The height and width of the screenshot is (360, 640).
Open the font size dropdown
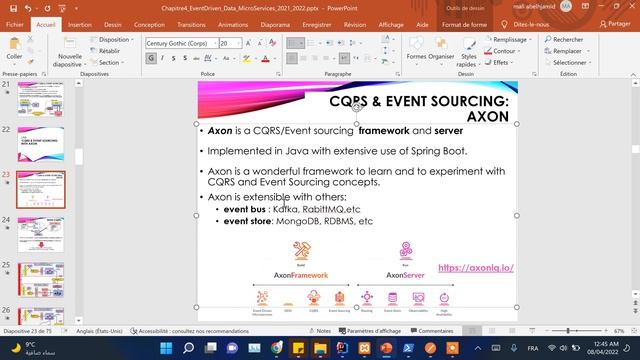pyautogui.click(x=239, y=43)
